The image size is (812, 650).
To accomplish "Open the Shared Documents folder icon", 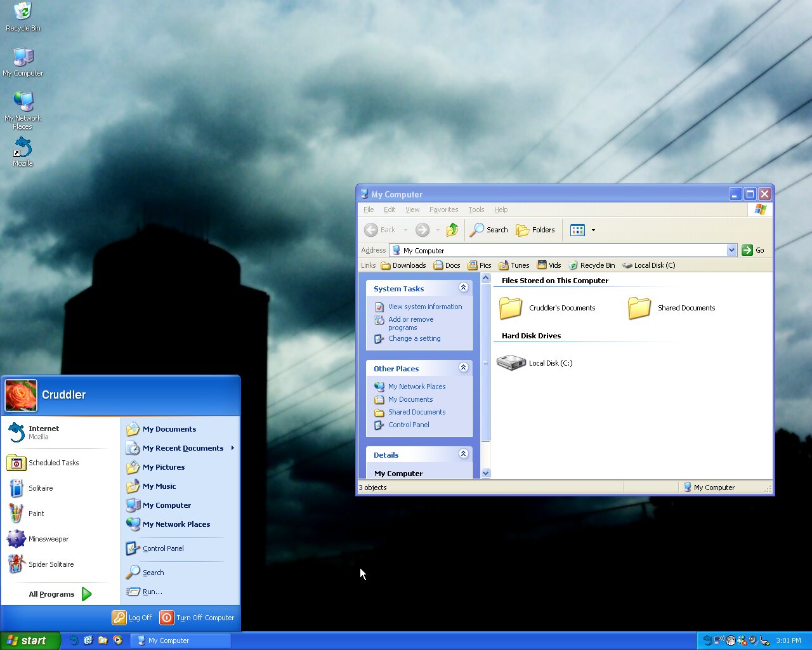I will 639,308.
